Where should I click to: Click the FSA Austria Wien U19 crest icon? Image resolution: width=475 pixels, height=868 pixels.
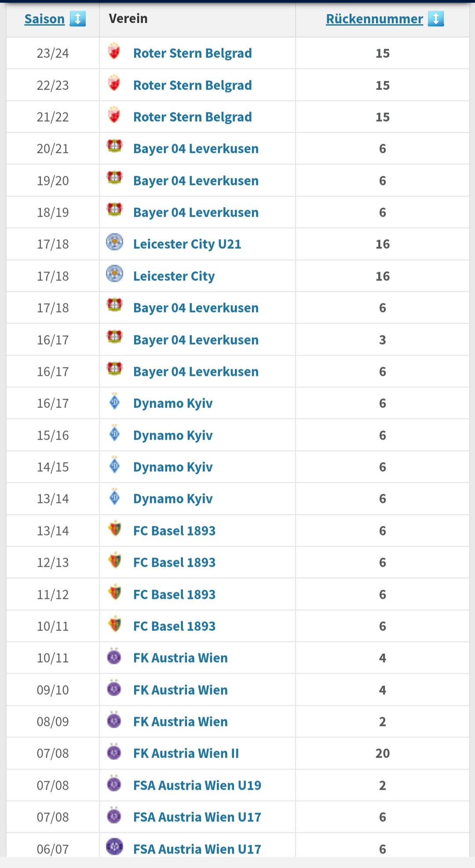click(x=114, y=783)
